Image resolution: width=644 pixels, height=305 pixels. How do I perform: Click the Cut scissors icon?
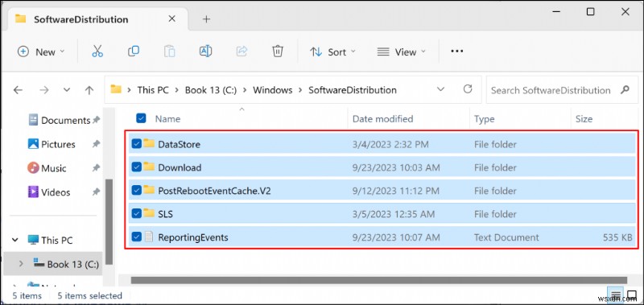pyautogui.click(x=97, y=52)
